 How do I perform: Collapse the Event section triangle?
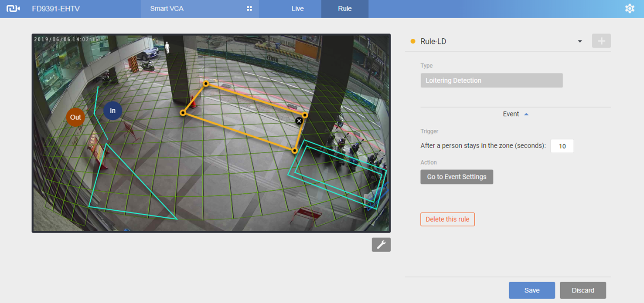pyautogui.click(x=526, y=114)
